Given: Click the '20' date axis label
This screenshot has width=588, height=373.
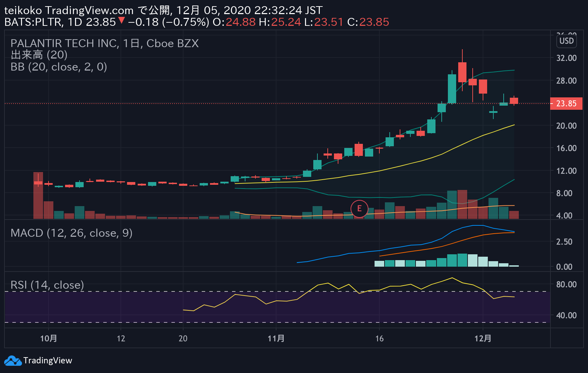Looking at the screenshot, I should coord(183,339).
